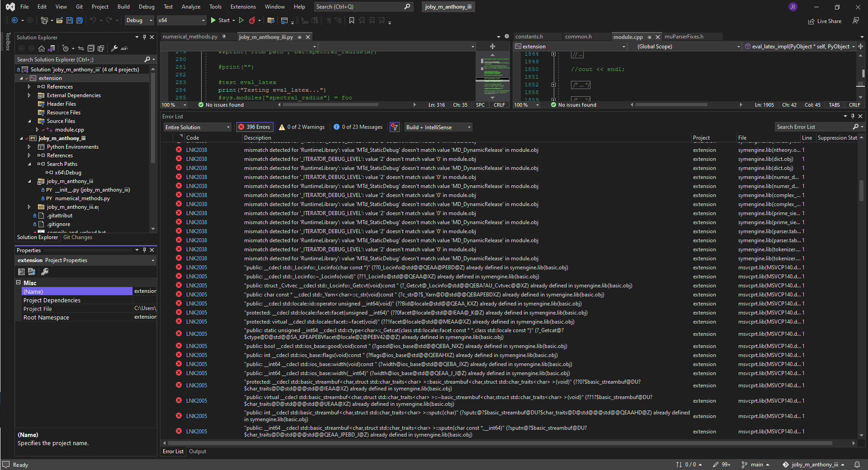Switch to the Output tab
This screenshot has height=470, width=868.
(197, 451)
